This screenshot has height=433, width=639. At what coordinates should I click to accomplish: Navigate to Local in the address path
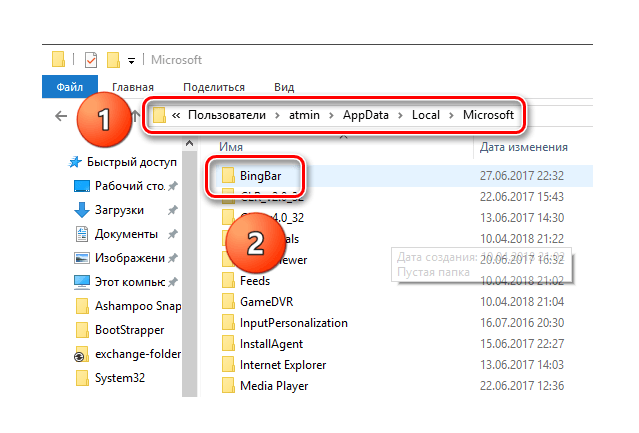(425, 115)
